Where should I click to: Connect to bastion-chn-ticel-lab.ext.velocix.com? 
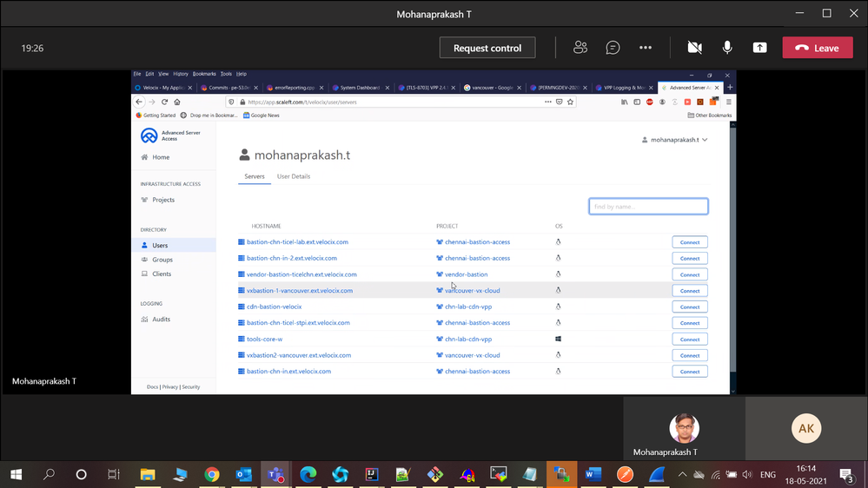[690, 242]
